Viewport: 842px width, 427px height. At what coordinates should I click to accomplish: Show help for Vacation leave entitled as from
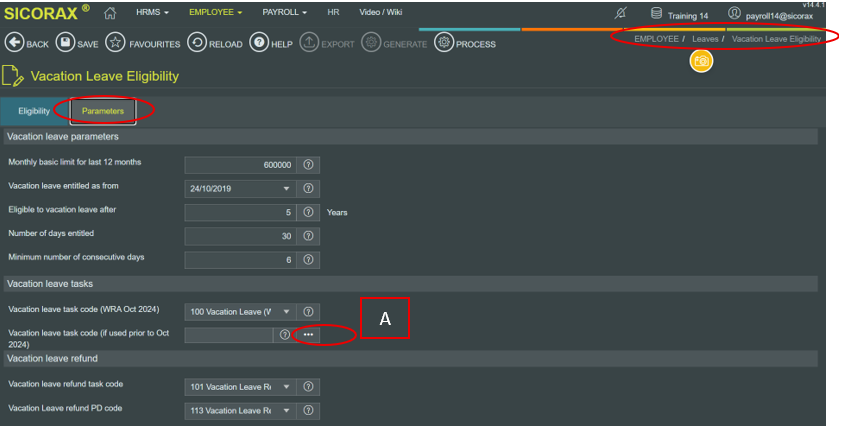308,189
